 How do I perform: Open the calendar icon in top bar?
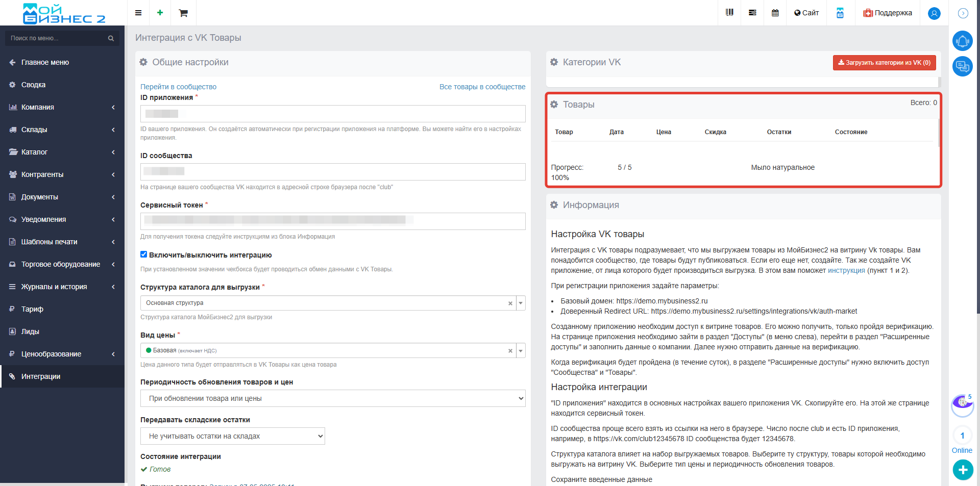775,13
